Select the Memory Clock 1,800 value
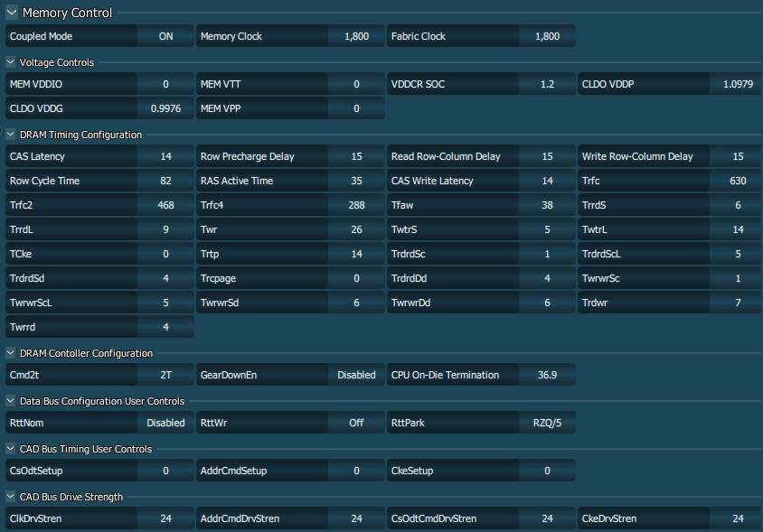 click(356, 36)
